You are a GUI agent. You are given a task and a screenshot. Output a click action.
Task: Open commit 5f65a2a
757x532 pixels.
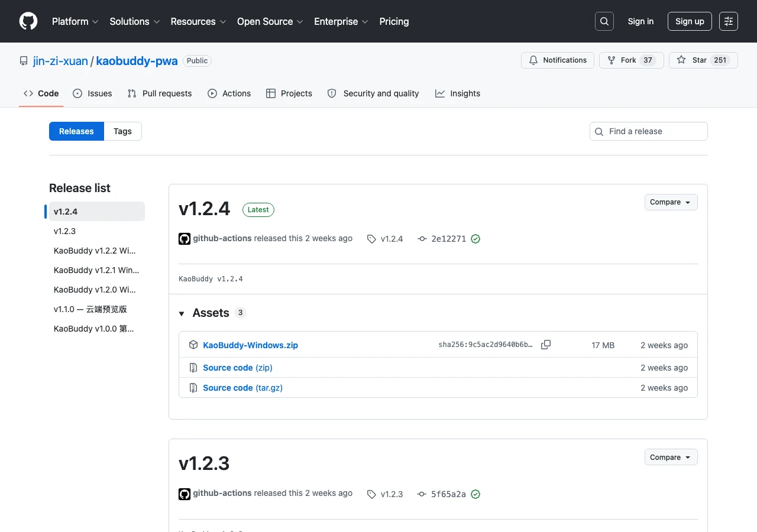coord(448,494)
